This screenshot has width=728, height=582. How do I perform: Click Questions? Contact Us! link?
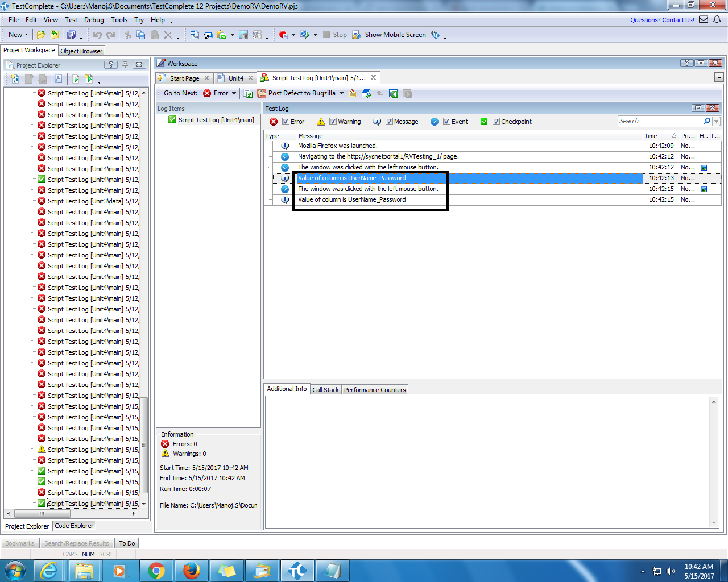click(x=662, y=20)
